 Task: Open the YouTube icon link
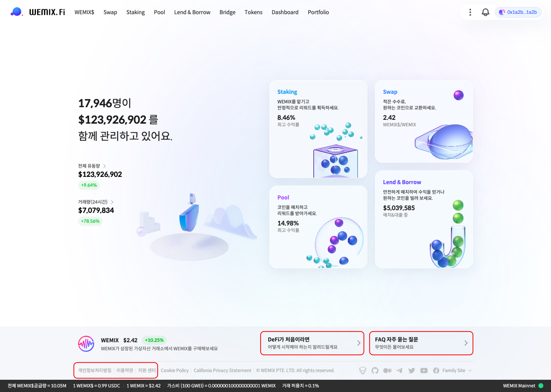click(424, 371)
